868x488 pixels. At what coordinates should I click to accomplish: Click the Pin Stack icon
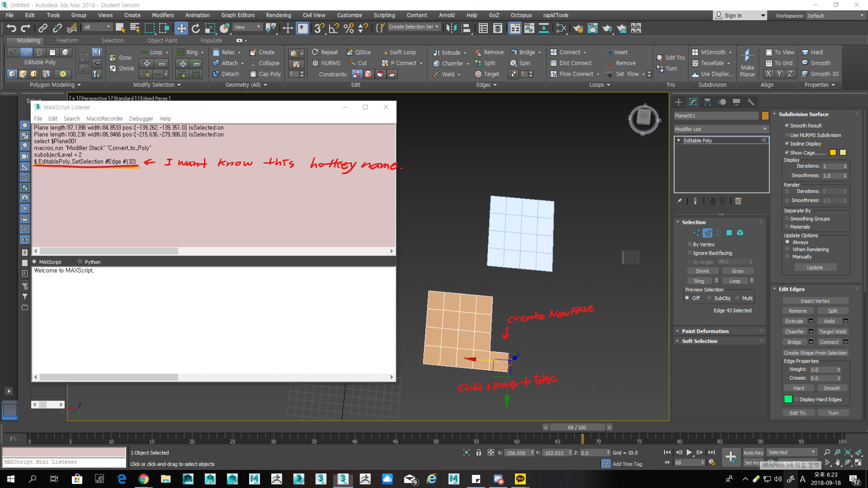679,201
